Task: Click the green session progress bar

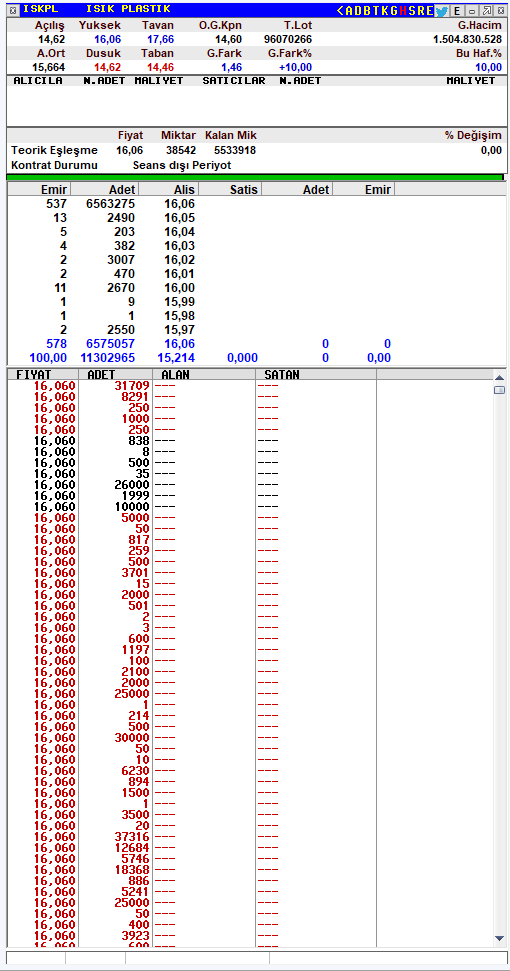Action: (255, 178)
